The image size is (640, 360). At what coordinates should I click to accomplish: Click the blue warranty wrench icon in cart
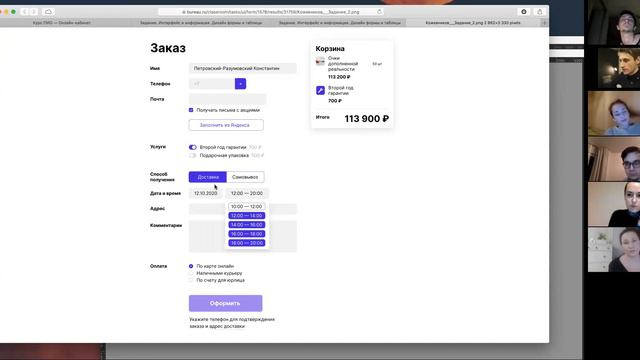(320, 90)
